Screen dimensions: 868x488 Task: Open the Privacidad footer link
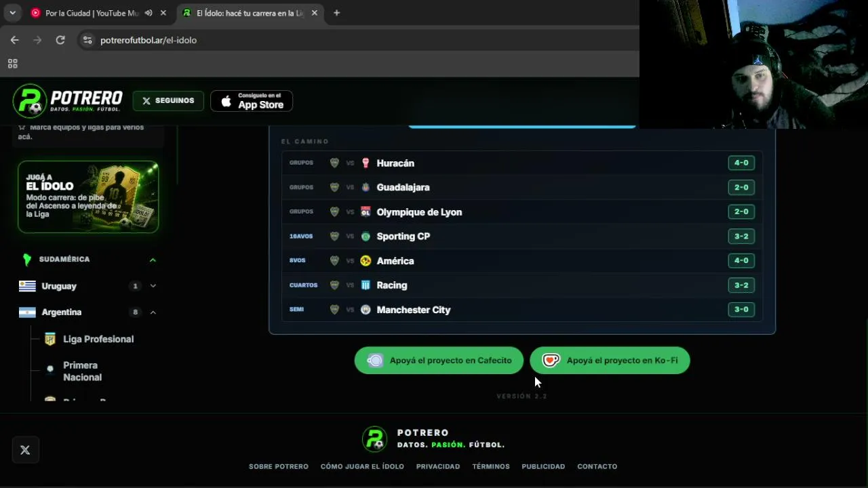(x=438, y=466)
